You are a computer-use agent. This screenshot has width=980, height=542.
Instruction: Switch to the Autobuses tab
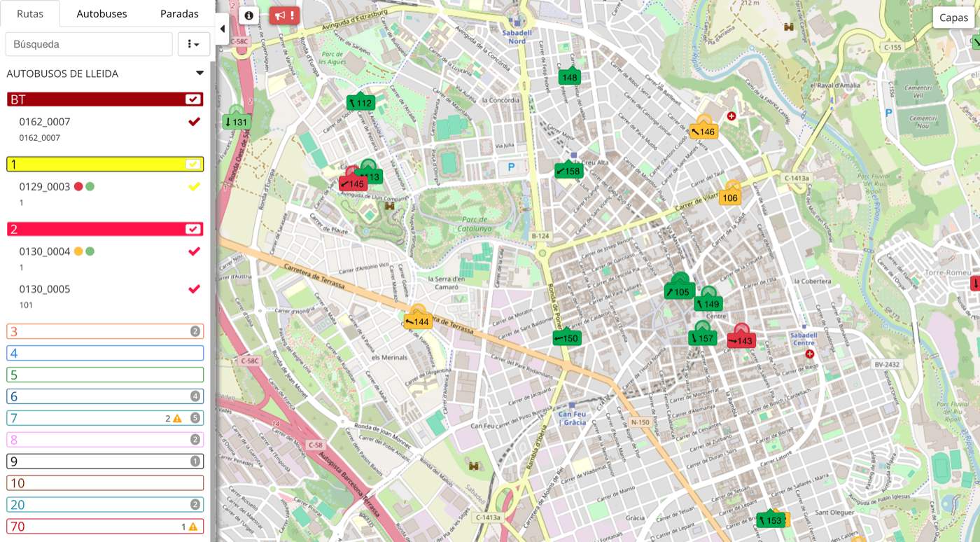pos(102,13)
